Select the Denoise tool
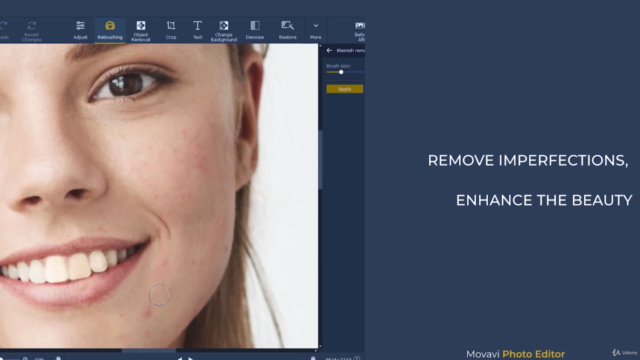This screenshot has height=360, width=640. pyautogui.click(x=255, y=30)
